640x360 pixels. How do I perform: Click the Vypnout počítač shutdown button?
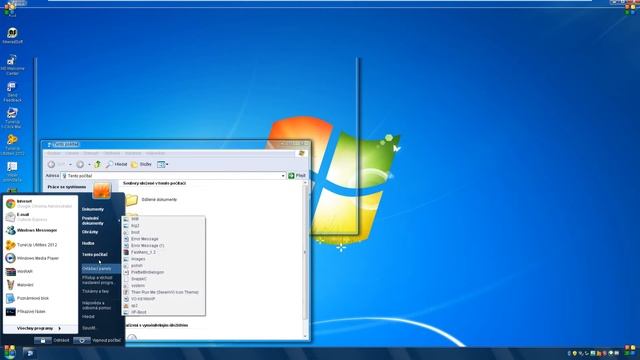[97, 340]
